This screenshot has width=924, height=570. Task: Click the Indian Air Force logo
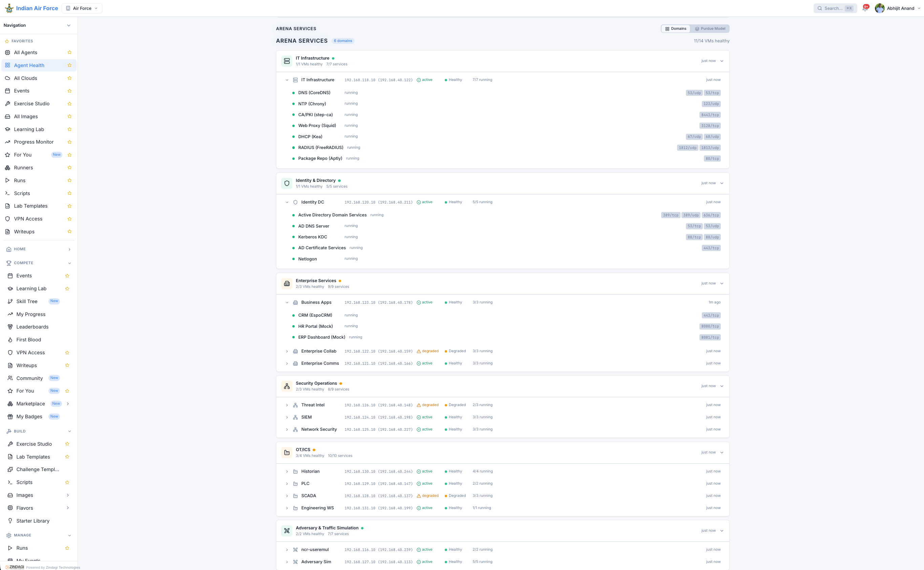click(x=9, y=8)
